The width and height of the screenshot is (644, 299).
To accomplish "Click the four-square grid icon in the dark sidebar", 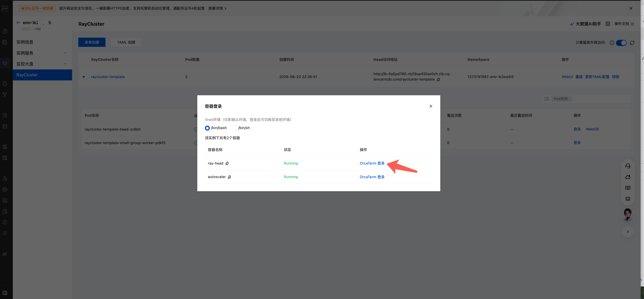I will 5,158.
